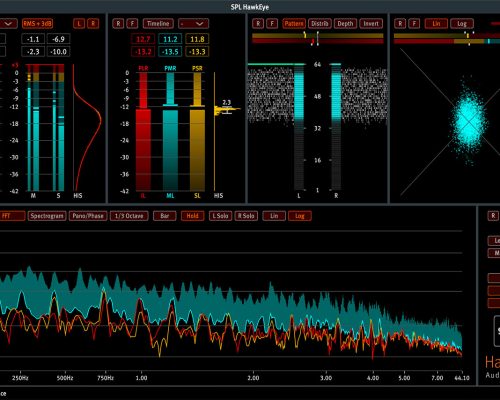Enable L Solo in analyzer
The height and width of the screenshot is (400, 500).
coord(220,216)
